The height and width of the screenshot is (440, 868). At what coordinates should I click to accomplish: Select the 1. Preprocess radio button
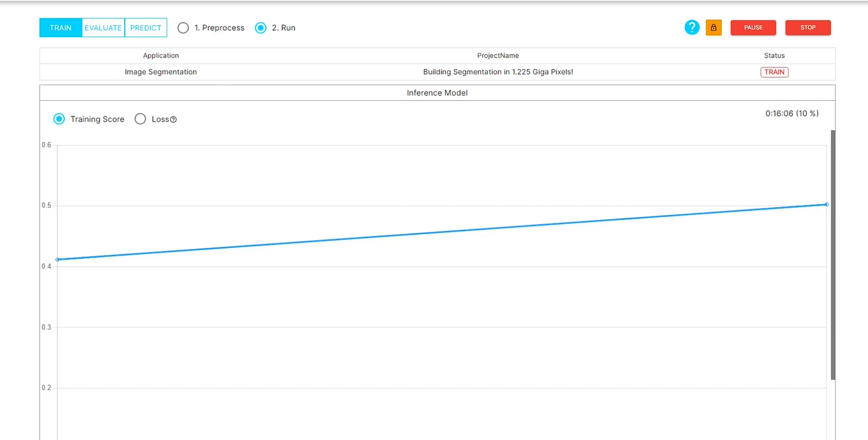[184, 28]
